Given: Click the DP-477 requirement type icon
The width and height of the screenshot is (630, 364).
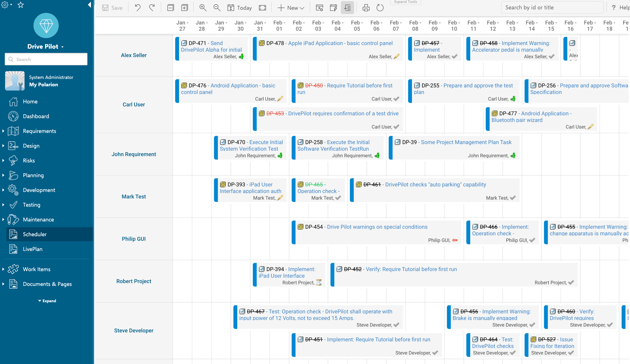Looking at the screenshot, I should (x=495, y=113).
